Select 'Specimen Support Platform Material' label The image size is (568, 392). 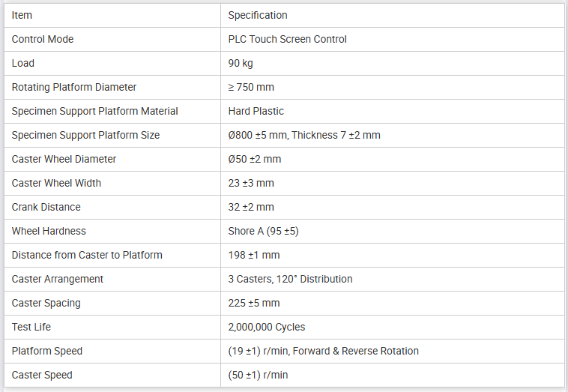point(94,111)
